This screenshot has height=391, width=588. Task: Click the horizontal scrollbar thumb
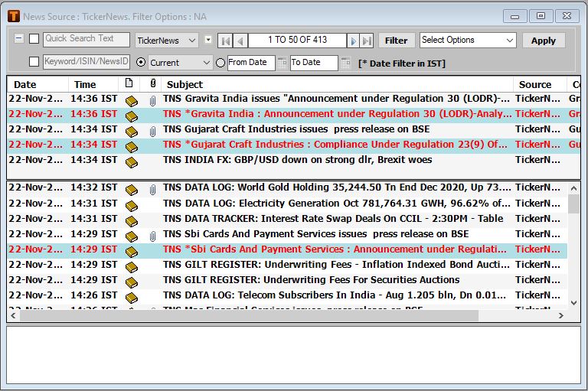pos(249,316)
